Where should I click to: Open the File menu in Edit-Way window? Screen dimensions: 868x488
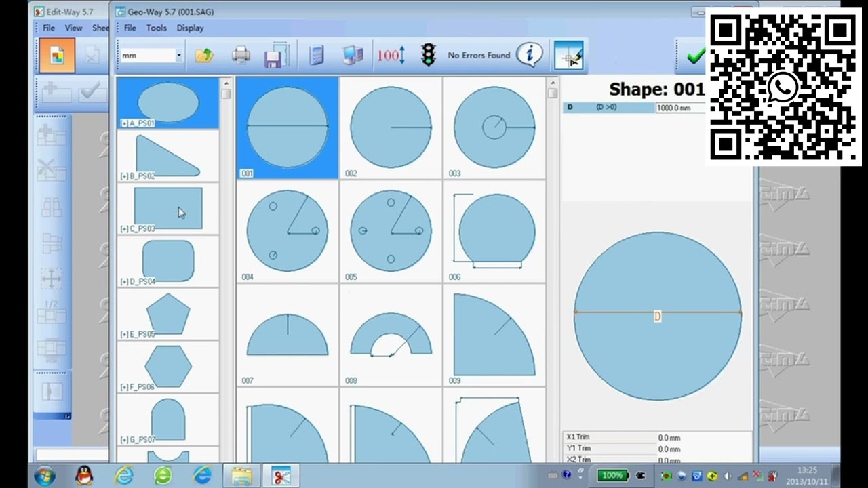[x=49, y=28]
